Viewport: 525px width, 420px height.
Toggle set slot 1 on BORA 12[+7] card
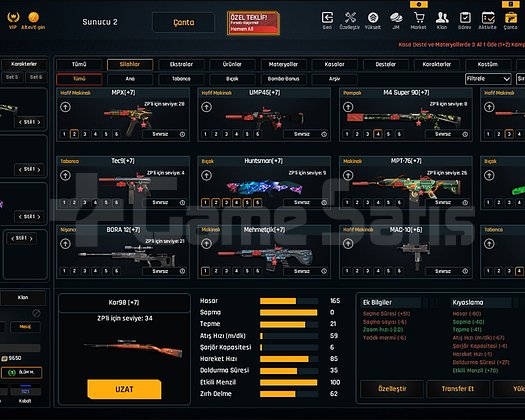(x=64, y=271)
